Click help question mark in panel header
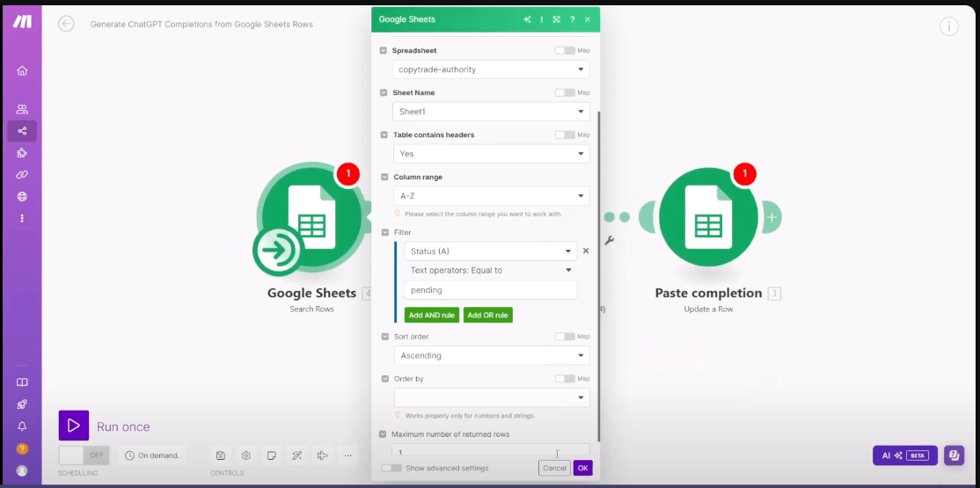980x488 pixels. pyautogui.click(x=573, y=19)
